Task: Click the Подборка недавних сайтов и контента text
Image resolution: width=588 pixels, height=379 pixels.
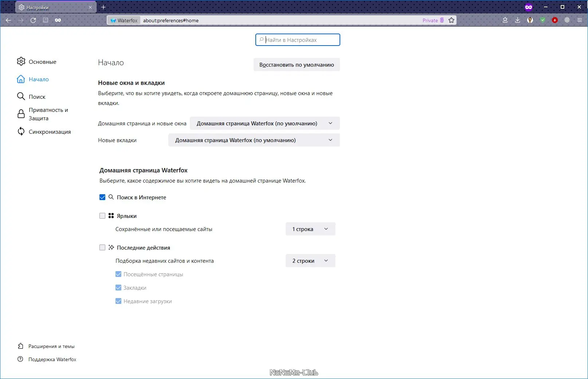Action: point(165,261)
